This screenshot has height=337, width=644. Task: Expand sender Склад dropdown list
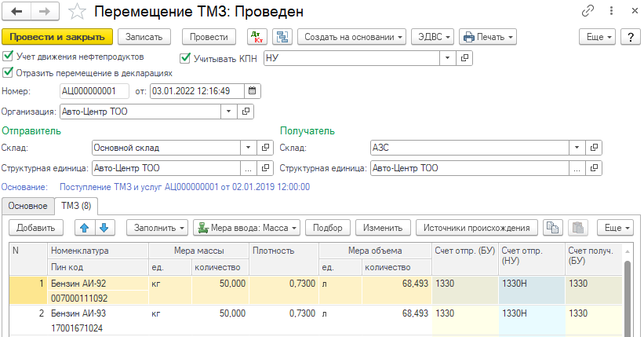[248, 147]
